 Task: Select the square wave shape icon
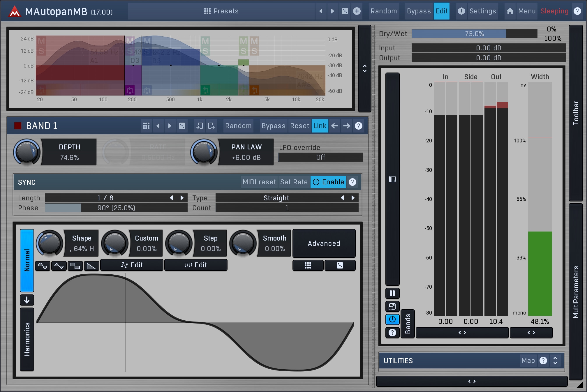pyautogui.click(x=75, y=266)
